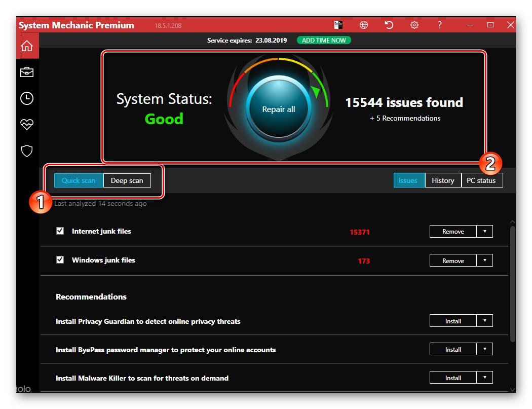Click the report document icon in title bar
This screenshot has width=532, height=409.
click(x=338, y=25)
